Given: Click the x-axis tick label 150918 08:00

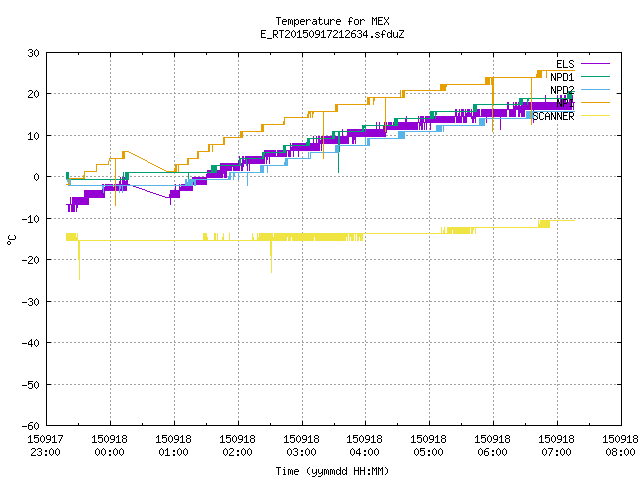Looking at the screenshot, I should [620, 446].
